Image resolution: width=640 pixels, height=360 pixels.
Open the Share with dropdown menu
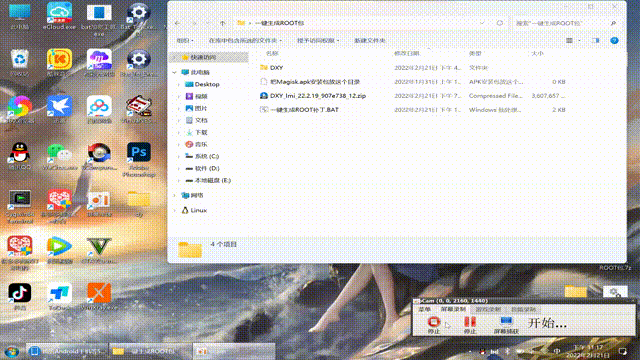coord(318,40)
